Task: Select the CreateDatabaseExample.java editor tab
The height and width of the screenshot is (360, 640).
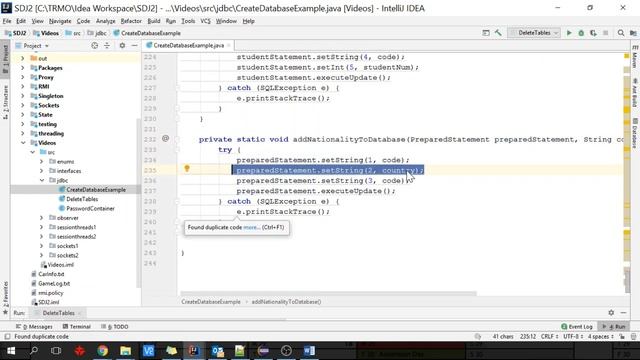Action: (188, 45)
